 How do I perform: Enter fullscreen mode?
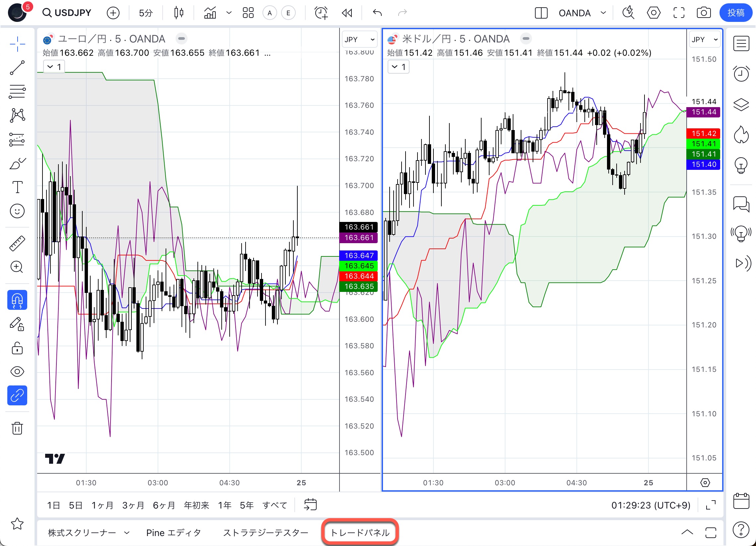(x=679, y=13)
